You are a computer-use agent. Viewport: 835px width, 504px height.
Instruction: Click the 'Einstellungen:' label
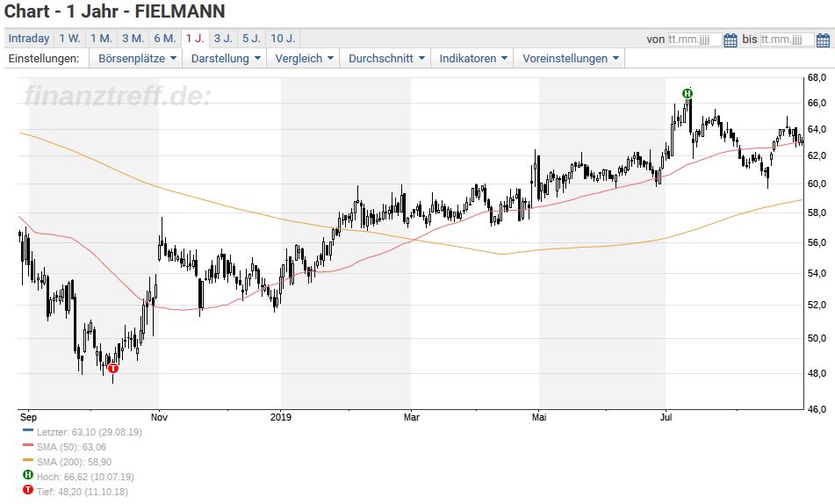44,59
